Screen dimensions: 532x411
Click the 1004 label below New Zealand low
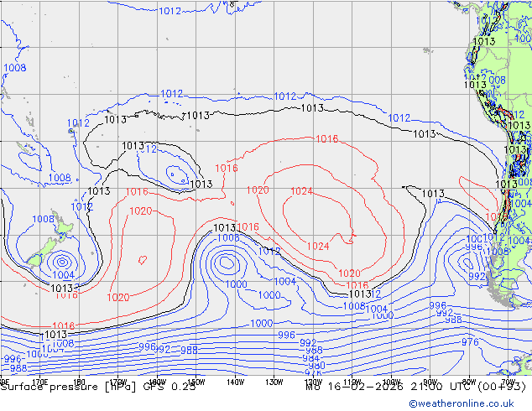[x=64, y=274]
